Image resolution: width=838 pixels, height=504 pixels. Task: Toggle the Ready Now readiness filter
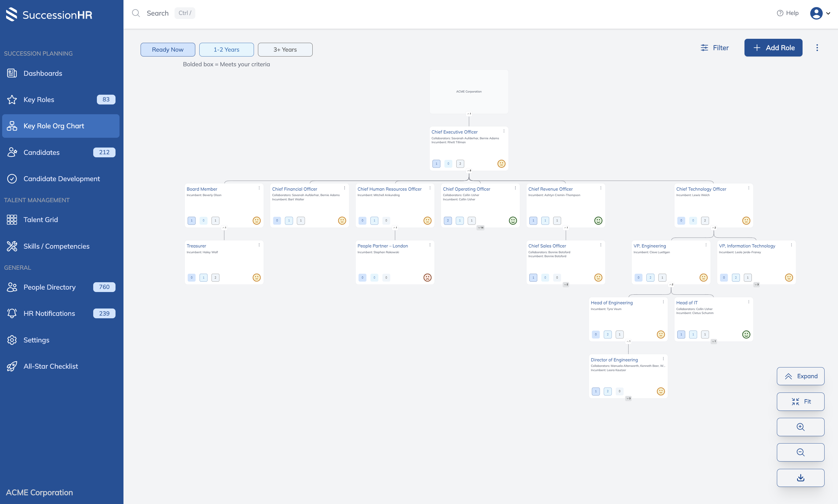pyautogui.click(x=167, y=49)
